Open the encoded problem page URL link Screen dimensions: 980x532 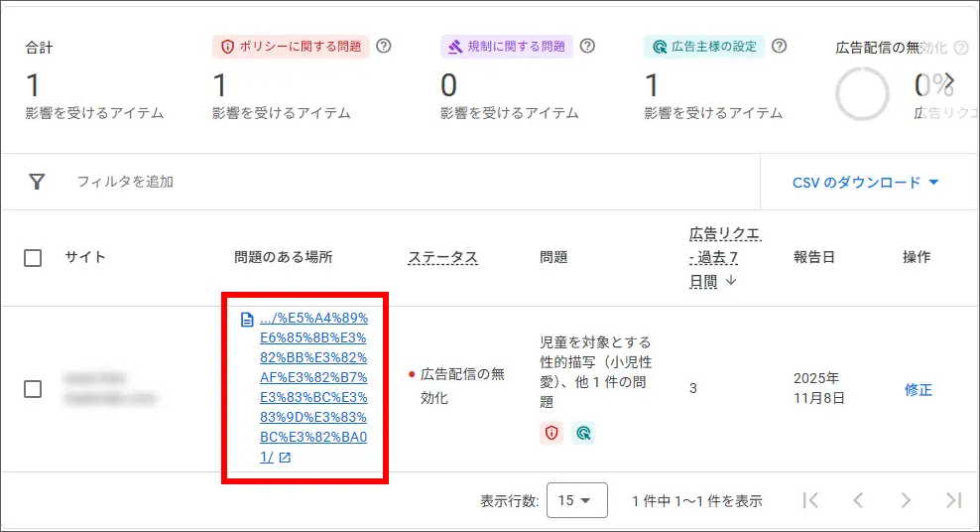[312, 387]
